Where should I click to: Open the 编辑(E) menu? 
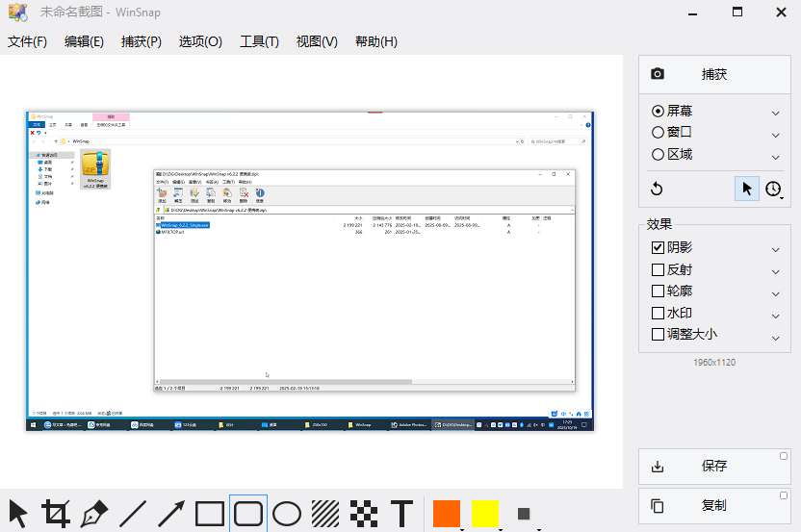(85, 42)
